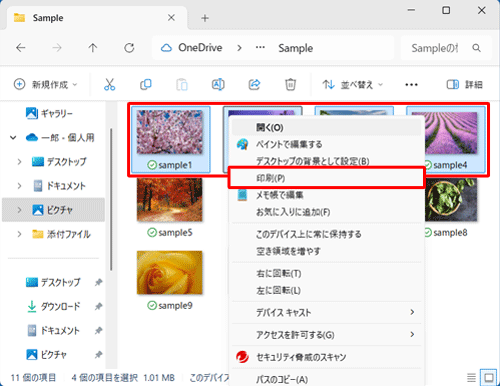Viewport: 500px width, 386px height.
Task: Choose お気に入りに追加(F) in context menu
Action: pyautogui.click(x=327, y=212)
